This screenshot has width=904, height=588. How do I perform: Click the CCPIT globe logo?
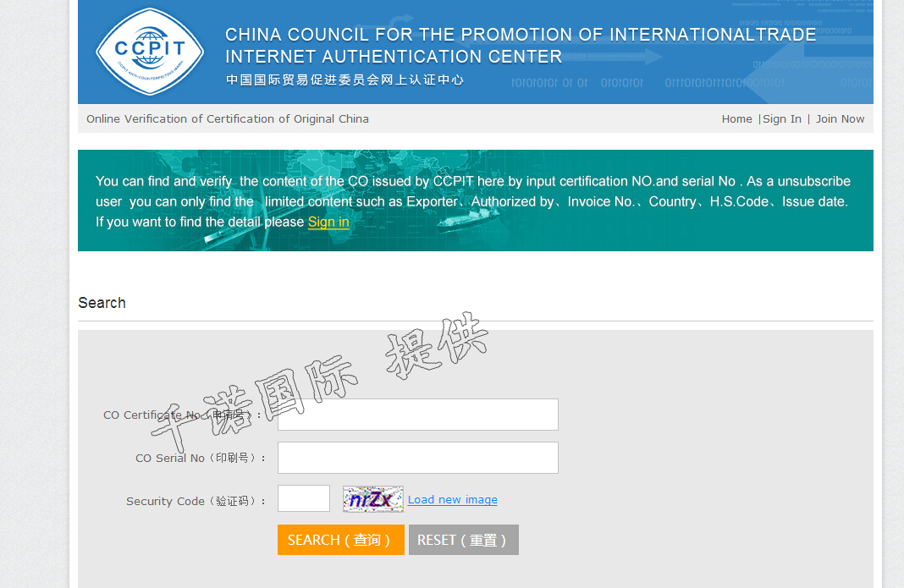(150, 51)
